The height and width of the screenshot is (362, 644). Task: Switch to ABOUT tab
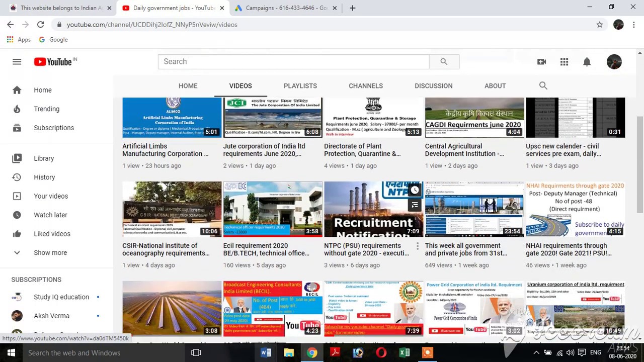(x=495, y=85)
